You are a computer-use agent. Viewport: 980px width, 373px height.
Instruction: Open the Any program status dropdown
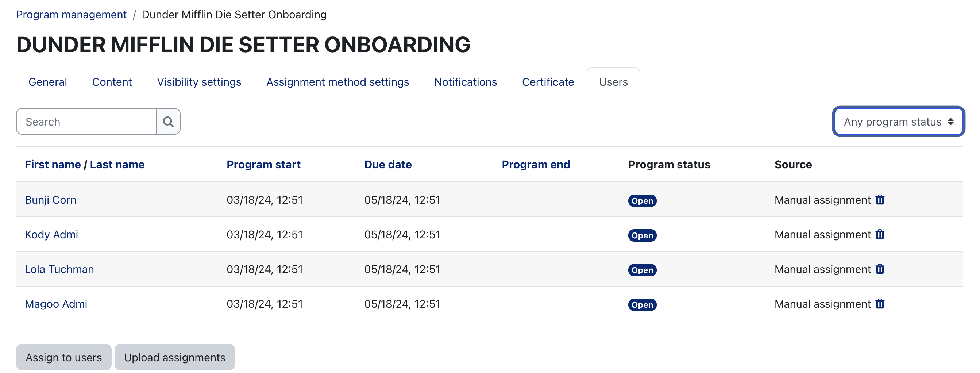(898, 122)
